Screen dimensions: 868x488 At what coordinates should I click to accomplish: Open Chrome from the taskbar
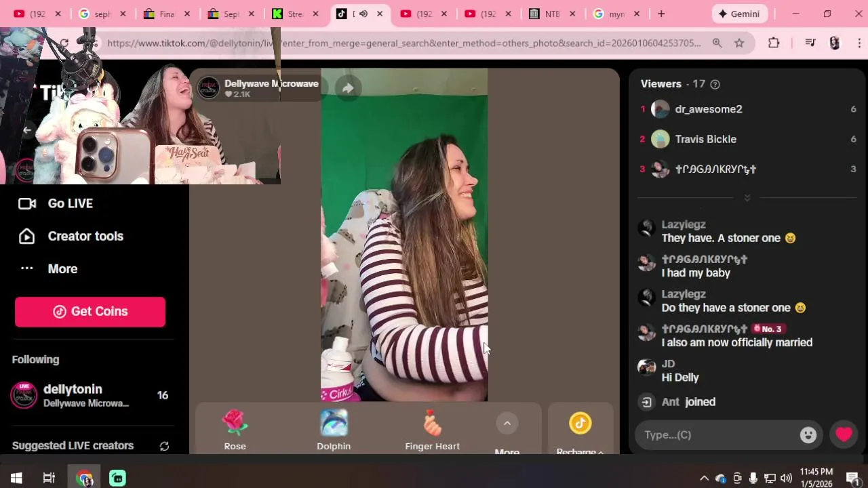coord(84,478)
